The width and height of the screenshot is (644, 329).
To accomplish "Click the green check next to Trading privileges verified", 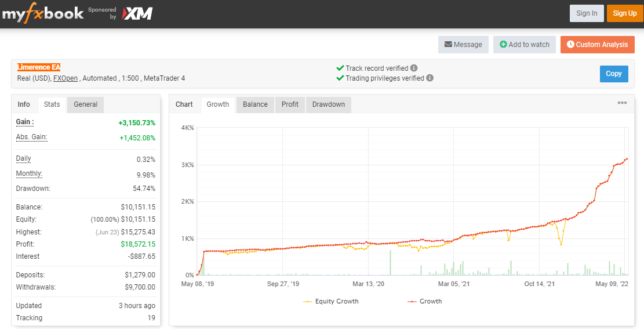I will pos(340,78).
